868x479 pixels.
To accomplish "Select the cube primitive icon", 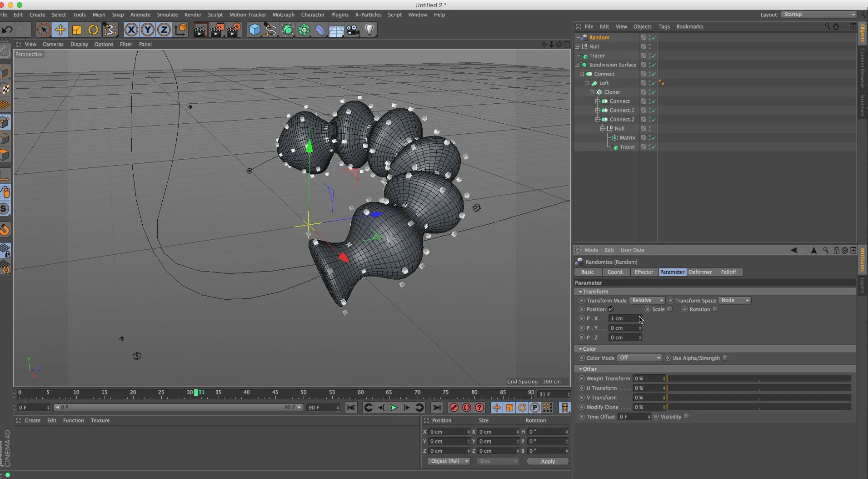I will [254, 30].
